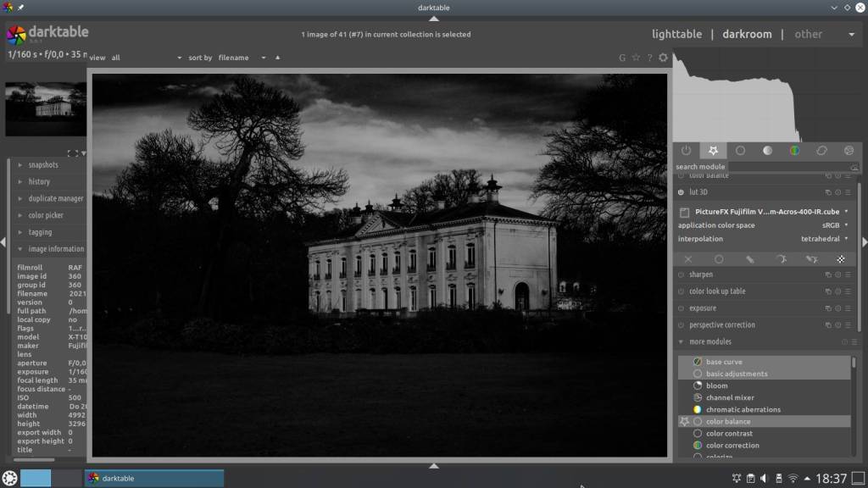
Task: Select raster mask checkerboard icon
Action: (841, 259)
